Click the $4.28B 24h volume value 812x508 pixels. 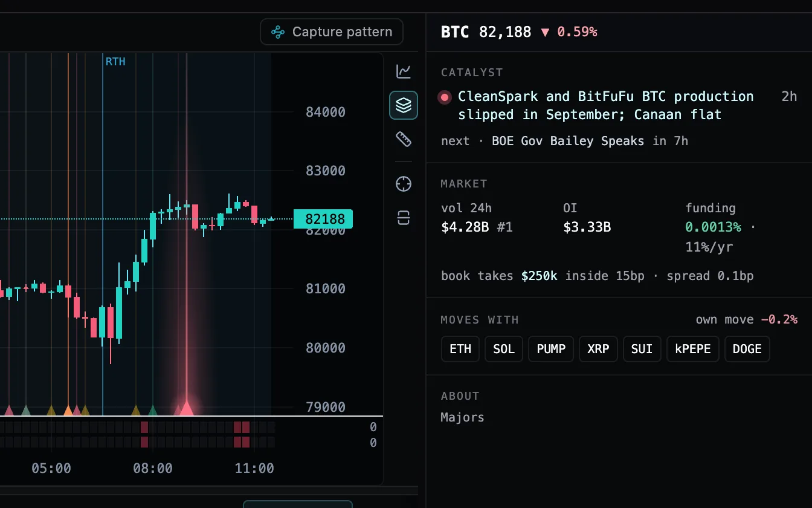pyautogui.click(x=465, y=227)
